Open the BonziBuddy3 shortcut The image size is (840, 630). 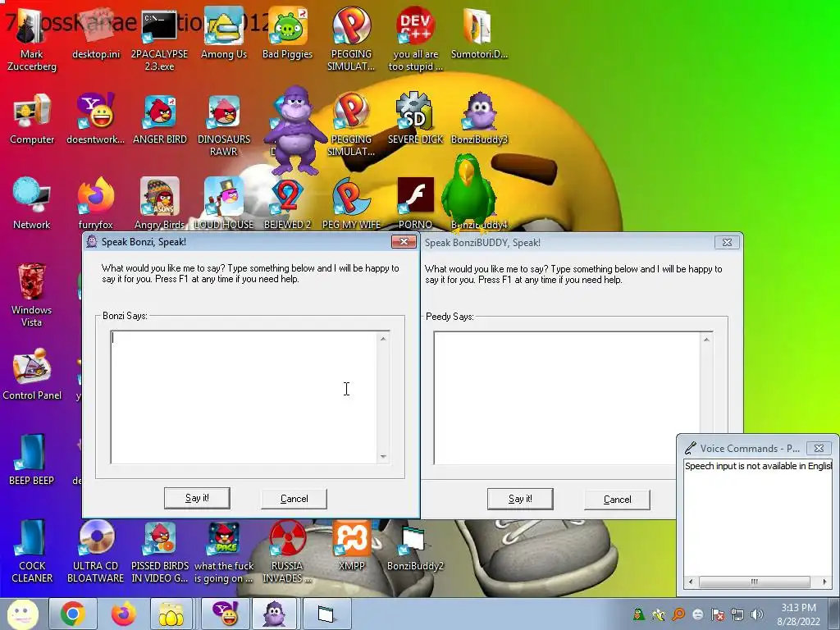[479, 119]
